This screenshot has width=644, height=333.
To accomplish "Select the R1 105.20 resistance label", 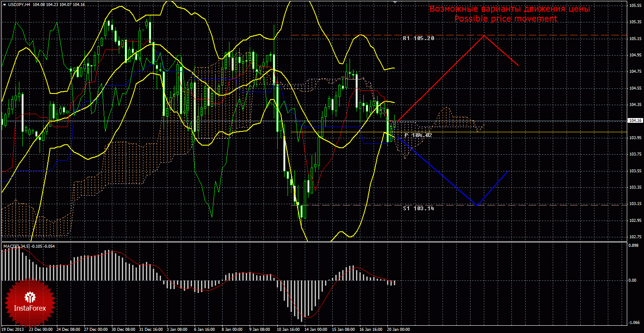I will pos(418,38).
